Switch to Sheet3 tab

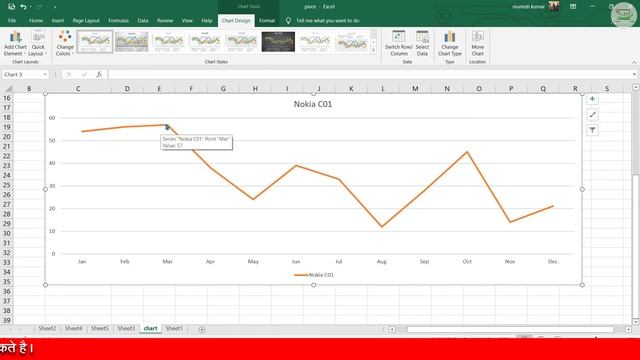126,328
